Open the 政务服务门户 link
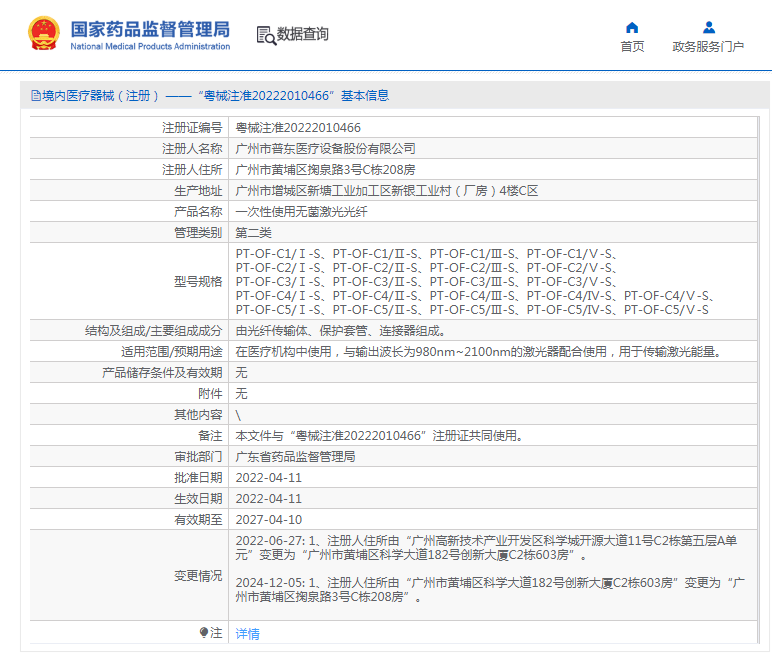 click(x=708, y=46)
